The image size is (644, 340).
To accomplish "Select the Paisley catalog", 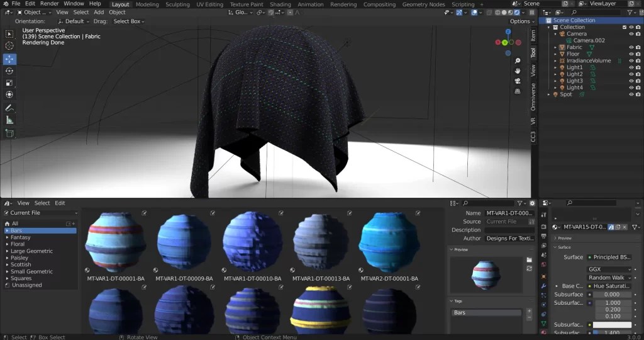I will (x=19, y=258).
